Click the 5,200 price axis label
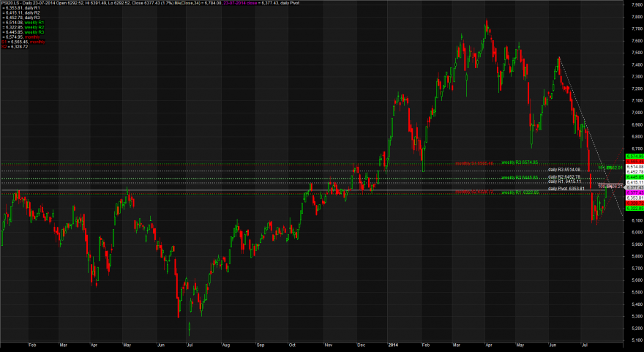Image resolution: width=644 pixels, height=352 pixels. pyautogui.click(x=637, y=328)
